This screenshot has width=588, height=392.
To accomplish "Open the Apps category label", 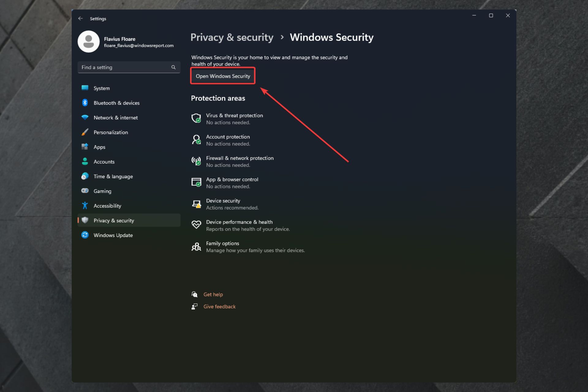I will 99,147.
